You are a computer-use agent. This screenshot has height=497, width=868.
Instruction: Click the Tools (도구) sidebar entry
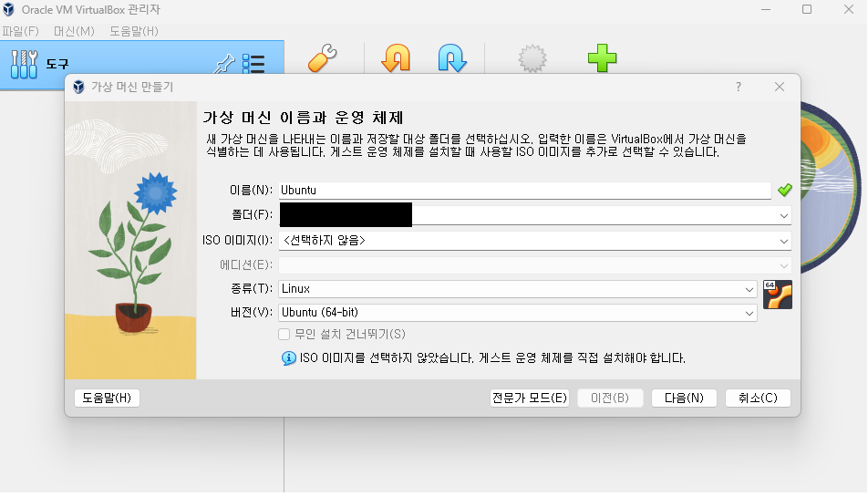click(x=142, y=64)
